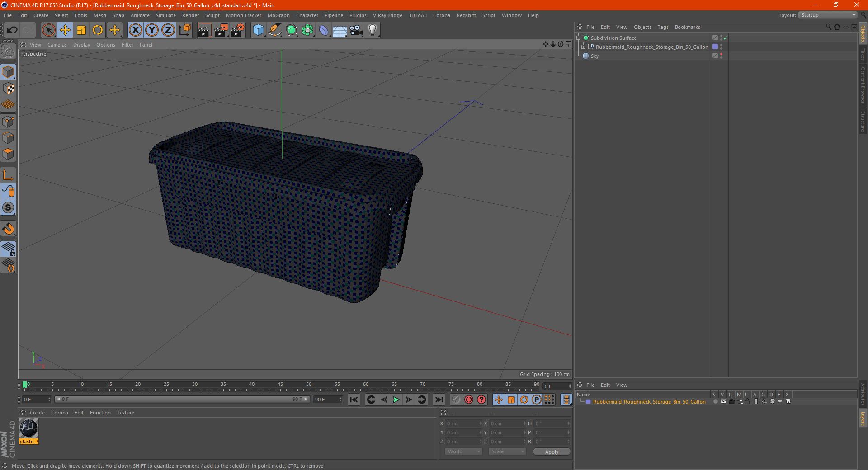Toggle Y-axis lock
Screen dimensions: 868x470
(x=152, y=30)
